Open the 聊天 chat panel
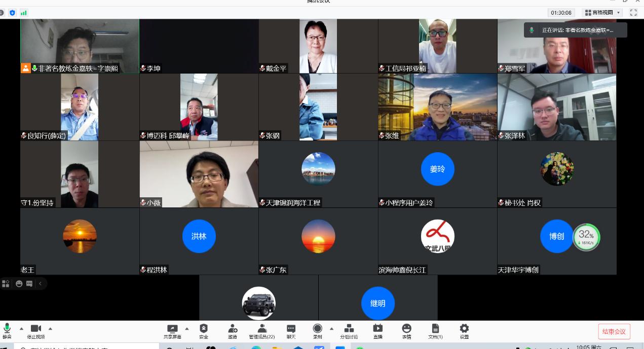Screen dimensions: 644x349 pos(291,332)
